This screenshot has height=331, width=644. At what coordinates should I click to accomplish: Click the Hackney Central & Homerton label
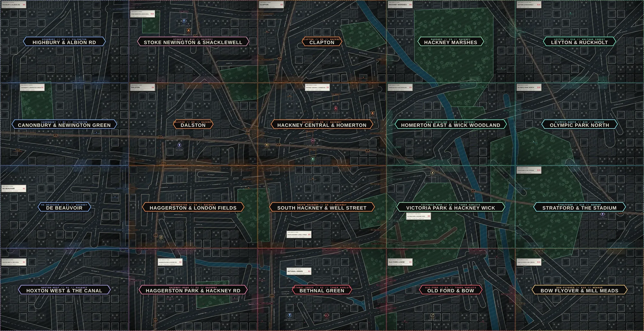pos(322,124)
